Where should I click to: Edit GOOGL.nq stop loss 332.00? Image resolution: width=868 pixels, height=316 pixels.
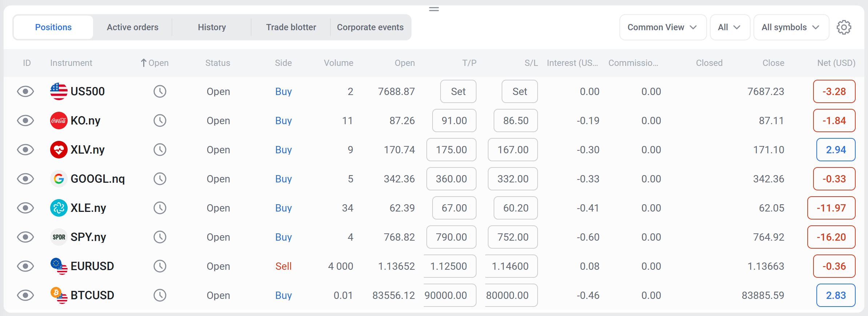click(x=513, y=179)
